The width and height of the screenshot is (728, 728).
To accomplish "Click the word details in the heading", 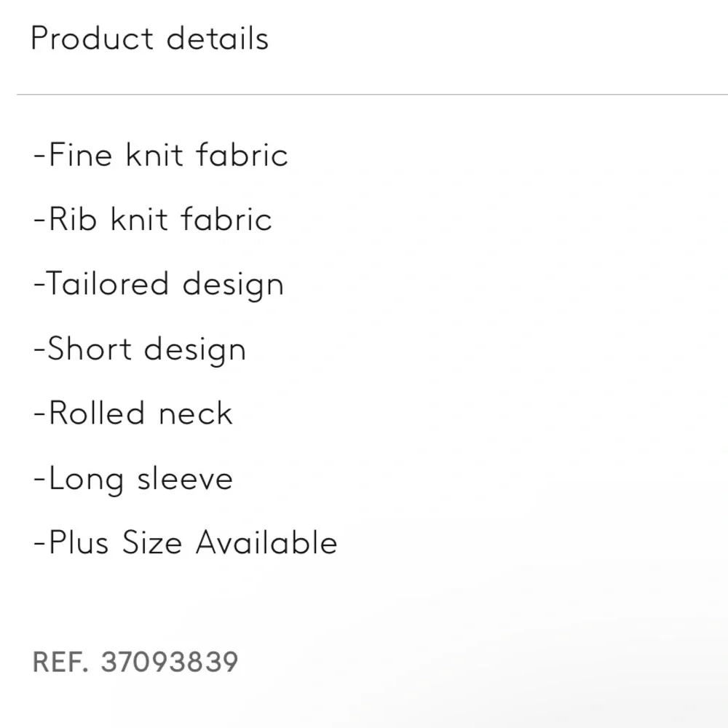I will 218,38.
